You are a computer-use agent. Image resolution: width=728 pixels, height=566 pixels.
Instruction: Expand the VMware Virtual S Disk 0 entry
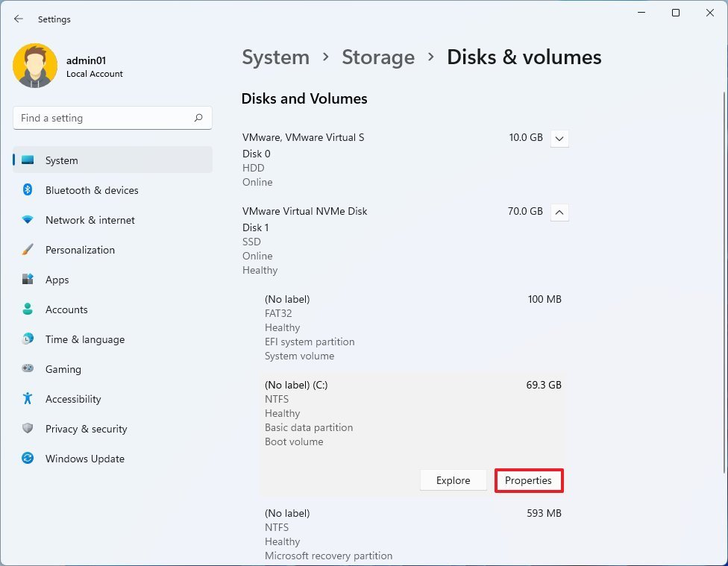point(559,138)
